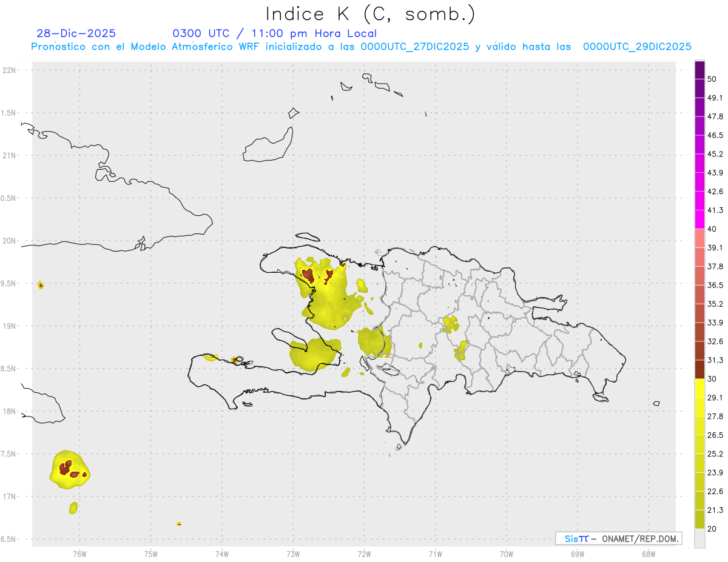Viewport: 728px width, 562px height.
Task: Click the "Indice K (C, somb.)" title
Action: pos(371,15)
